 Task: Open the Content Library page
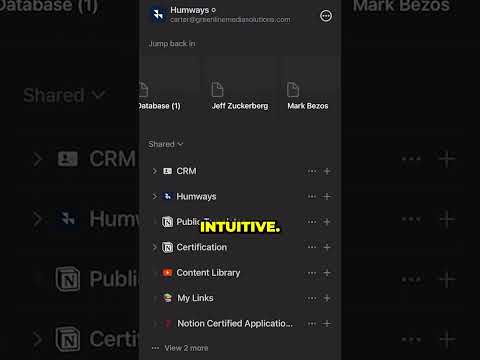(208, 273)
